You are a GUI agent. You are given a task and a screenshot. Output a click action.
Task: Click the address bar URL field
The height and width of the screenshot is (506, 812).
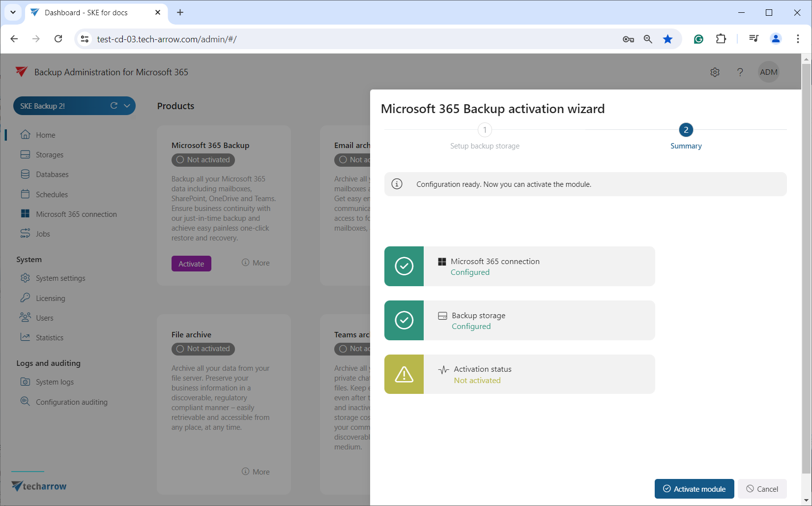(344, 39)
